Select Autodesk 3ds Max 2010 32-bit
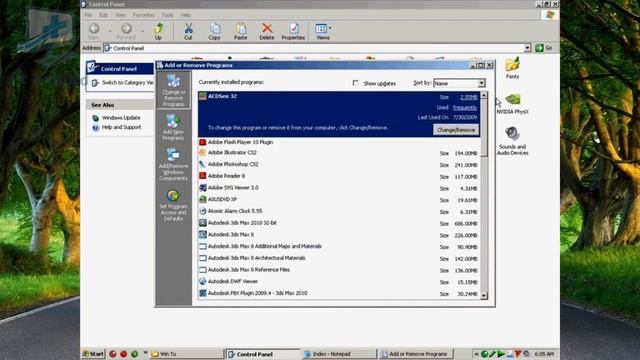 tap(339, 223)
